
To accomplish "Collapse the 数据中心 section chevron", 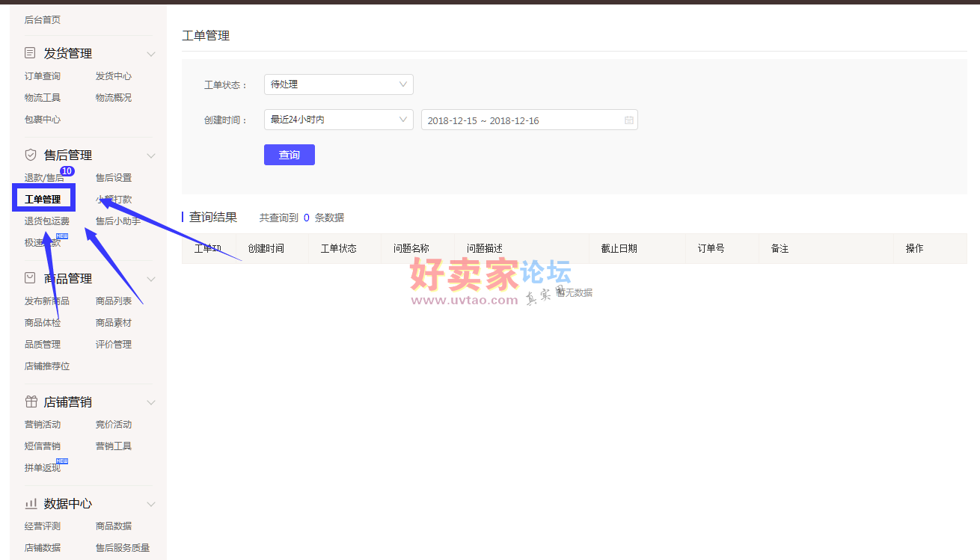I will 150,504.
